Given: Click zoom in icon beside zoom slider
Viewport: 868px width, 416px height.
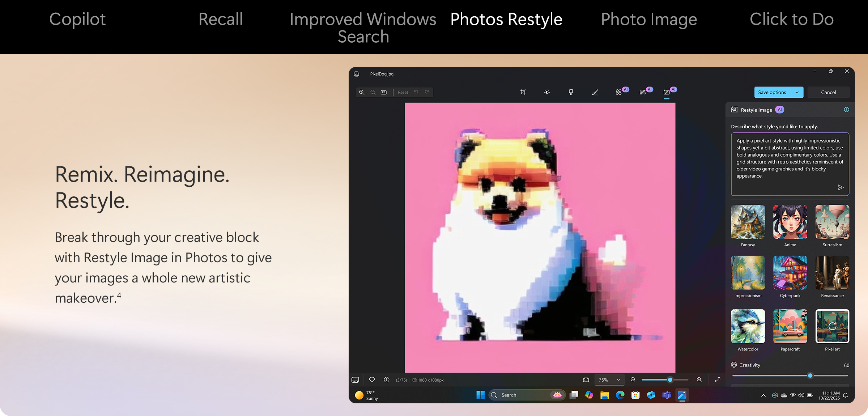Looking at the screenshot, I should click(x=699, y=380).
